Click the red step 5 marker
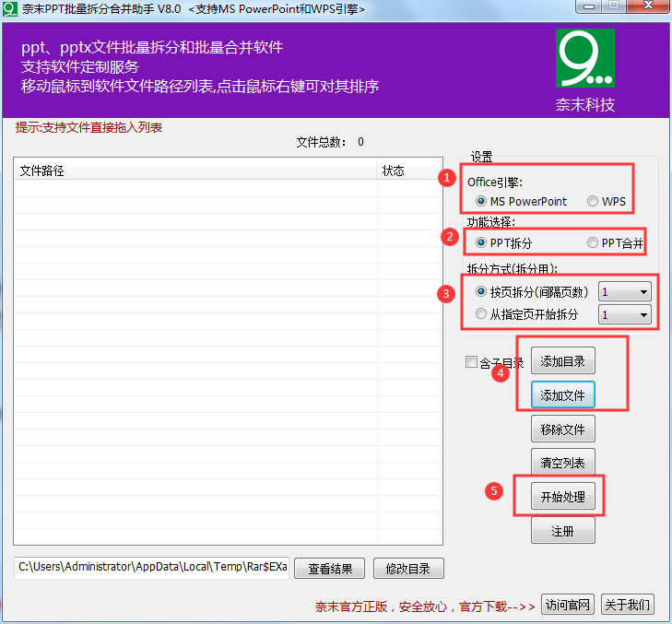Viewport: 672px width, 624px height. point(493,491)
